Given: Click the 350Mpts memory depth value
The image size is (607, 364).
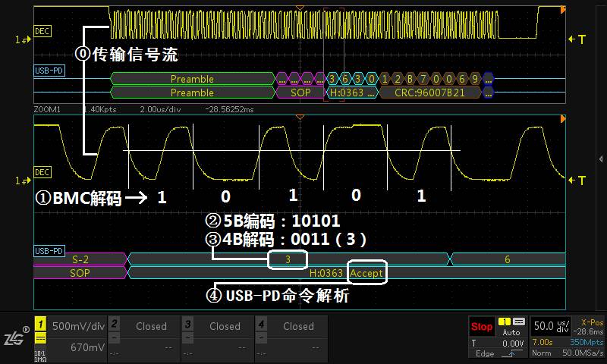Looking at the screenshot, I should coord(587,342).
